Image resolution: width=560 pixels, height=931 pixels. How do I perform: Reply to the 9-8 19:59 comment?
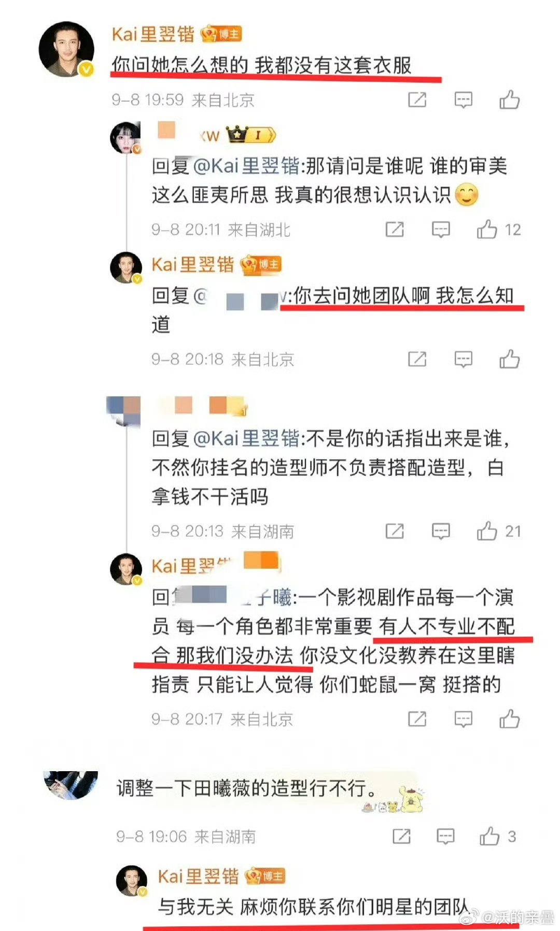463,100
